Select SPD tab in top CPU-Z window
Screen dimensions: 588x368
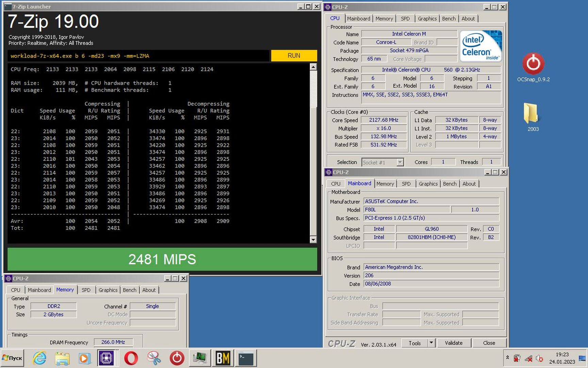[x=405, y=19]
